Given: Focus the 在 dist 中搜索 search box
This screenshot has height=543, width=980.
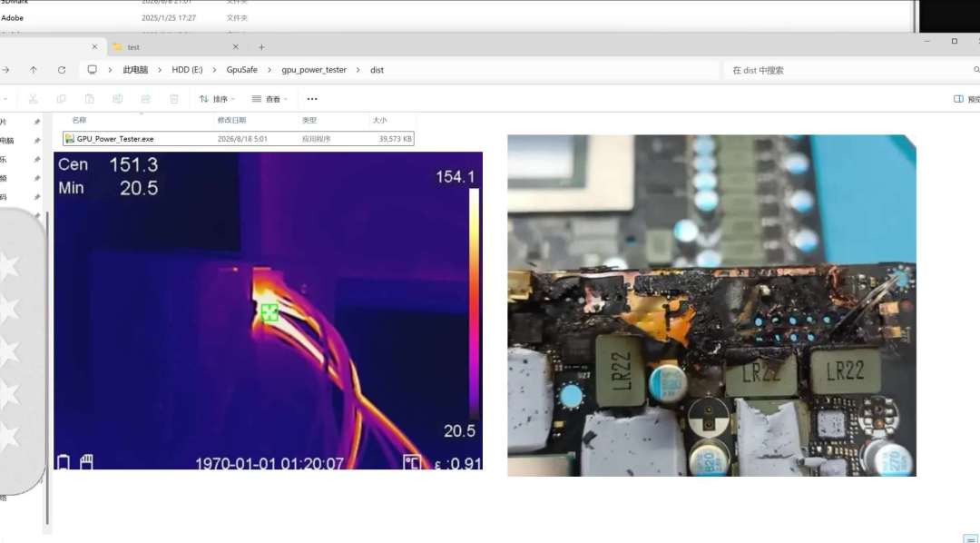Looking at the screenshot, I should 850,70.
